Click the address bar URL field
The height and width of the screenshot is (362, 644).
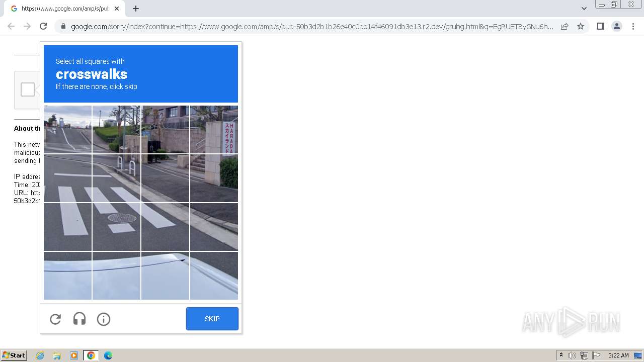coord(312,26)
